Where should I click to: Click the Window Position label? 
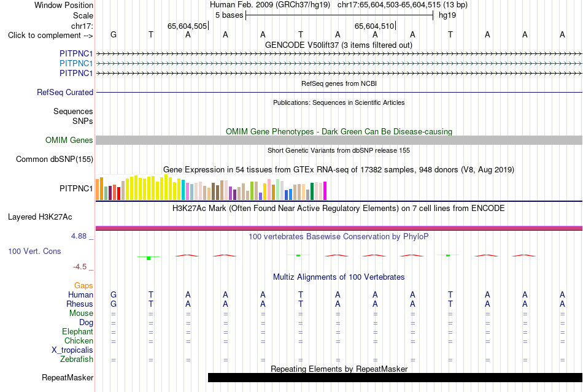click(64, 5)
